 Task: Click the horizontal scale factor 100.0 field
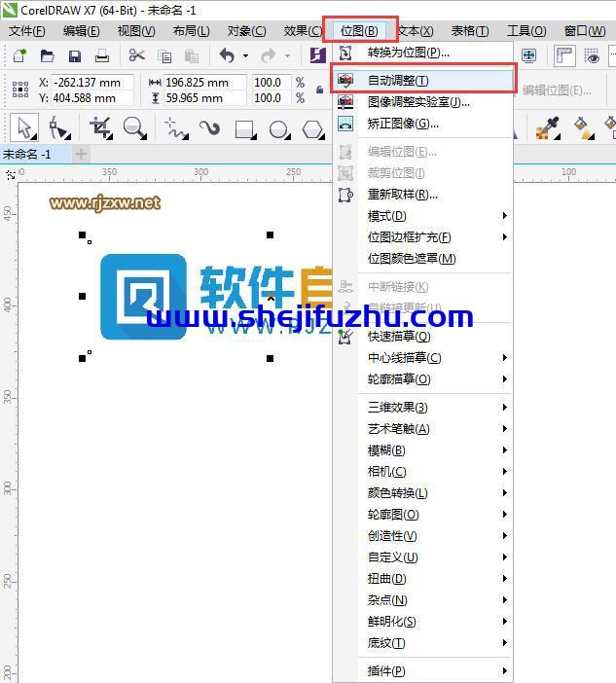(x=272, y=82)
